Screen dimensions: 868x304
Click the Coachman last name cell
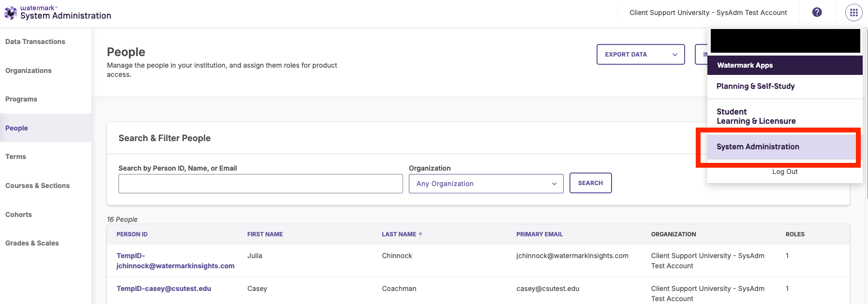(x=399, y=289)
